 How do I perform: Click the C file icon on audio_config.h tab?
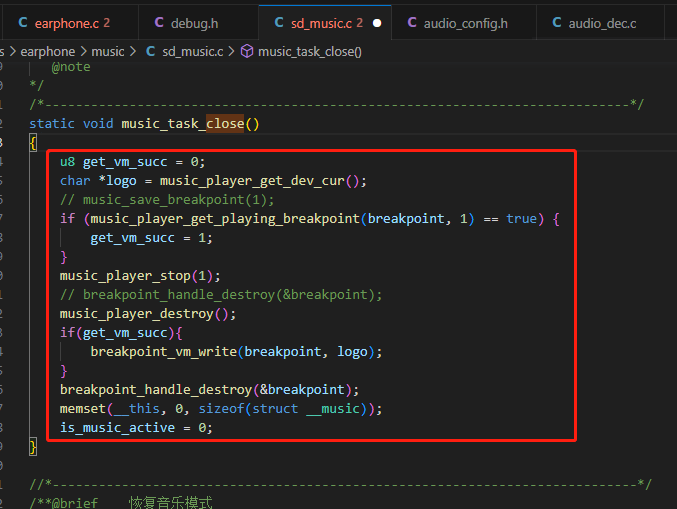(412, 22)
